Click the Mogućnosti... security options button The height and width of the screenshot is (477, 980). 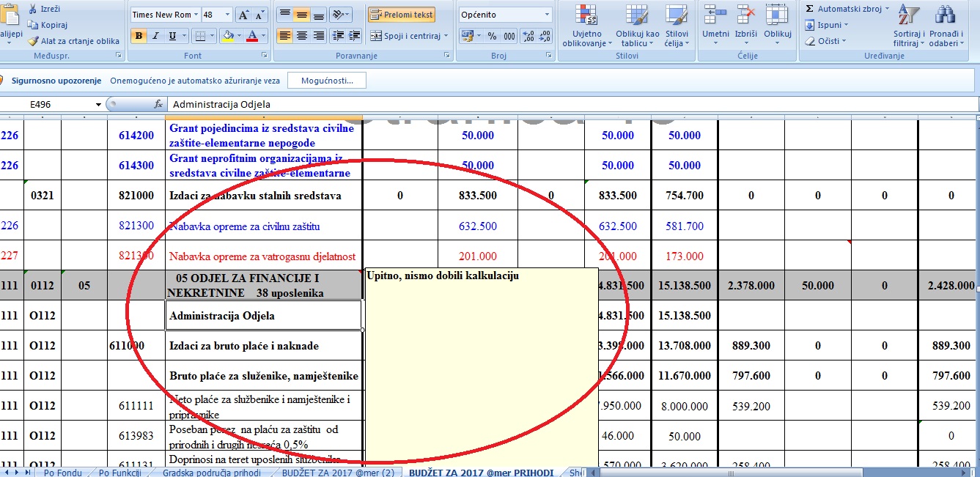[x=326, y=81]
